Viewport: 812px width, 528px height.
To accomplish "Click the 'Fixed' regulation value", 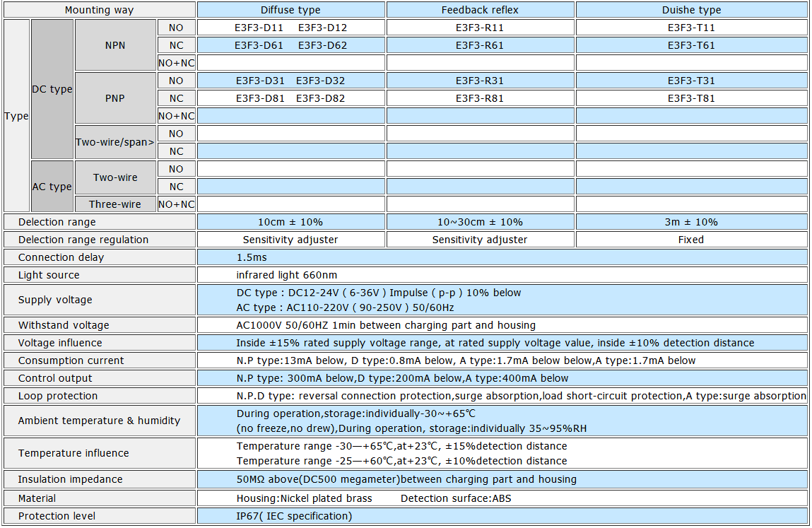I will [x=691, y=240].
